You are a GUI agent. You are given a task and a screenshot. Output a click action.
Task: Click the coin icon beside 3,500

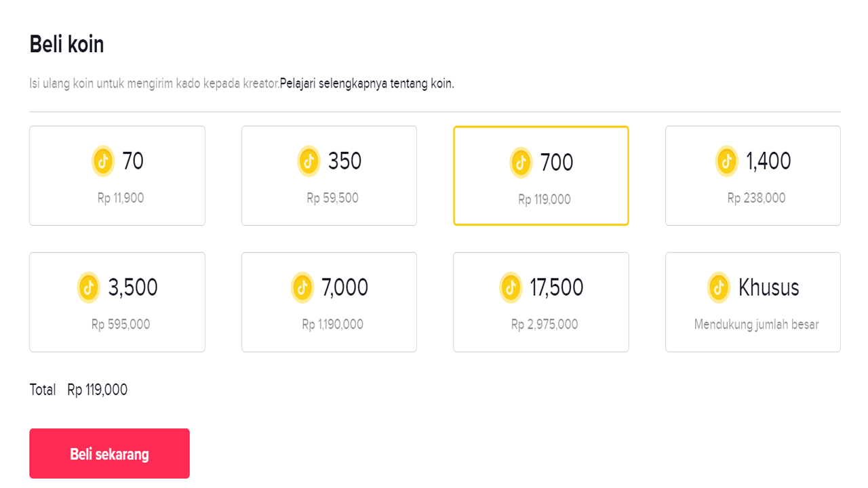89,287
